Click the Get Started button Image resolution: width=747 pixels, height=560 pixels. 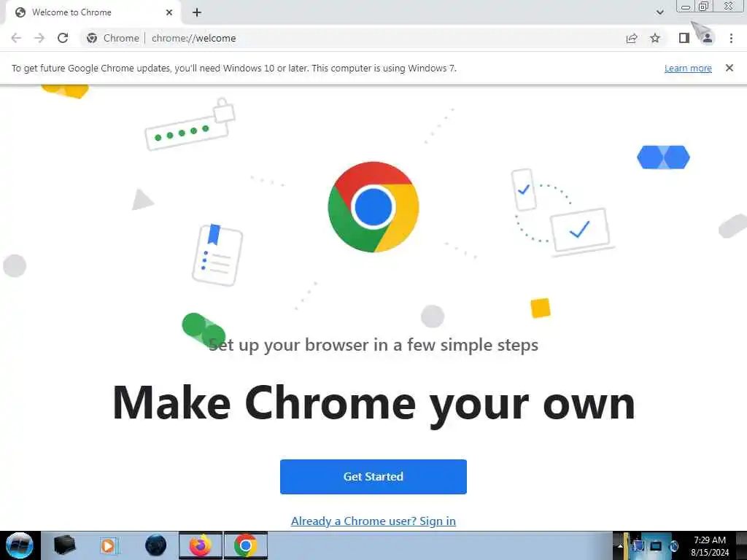[x=373, y=477]
